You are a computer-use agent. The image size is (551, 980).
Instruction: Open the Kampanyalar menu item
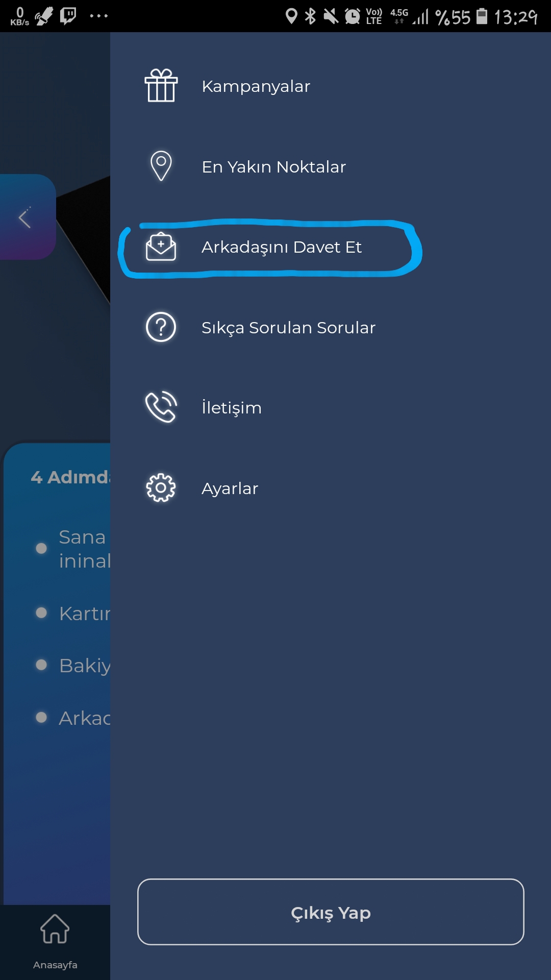tap(256, 86)
